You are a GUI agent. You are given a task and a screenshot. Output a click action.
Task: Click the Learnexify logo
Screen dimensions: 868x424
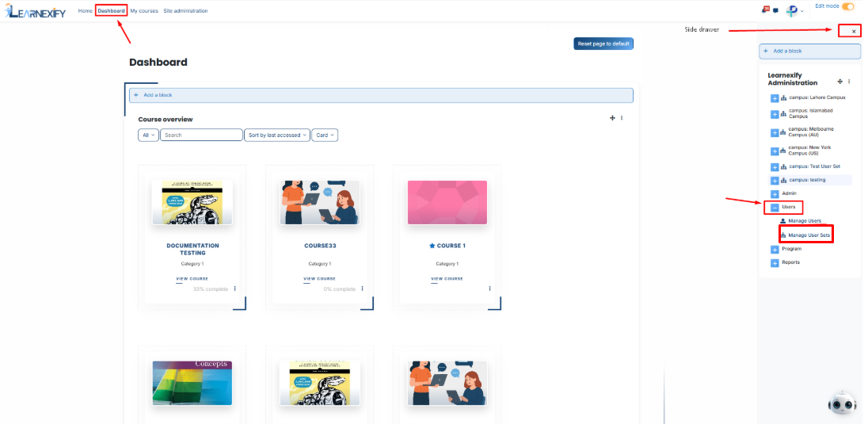coord(36,10)
